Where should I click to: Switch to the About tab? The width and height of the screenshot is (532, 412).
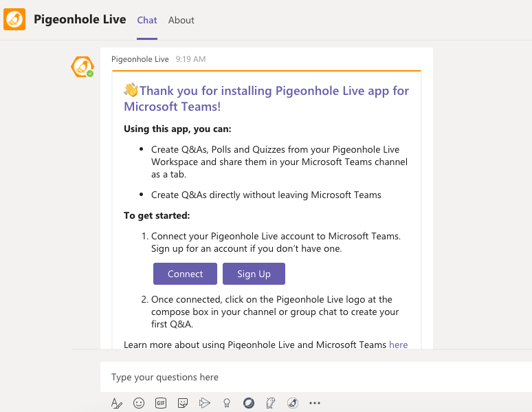tap(181, 21)
